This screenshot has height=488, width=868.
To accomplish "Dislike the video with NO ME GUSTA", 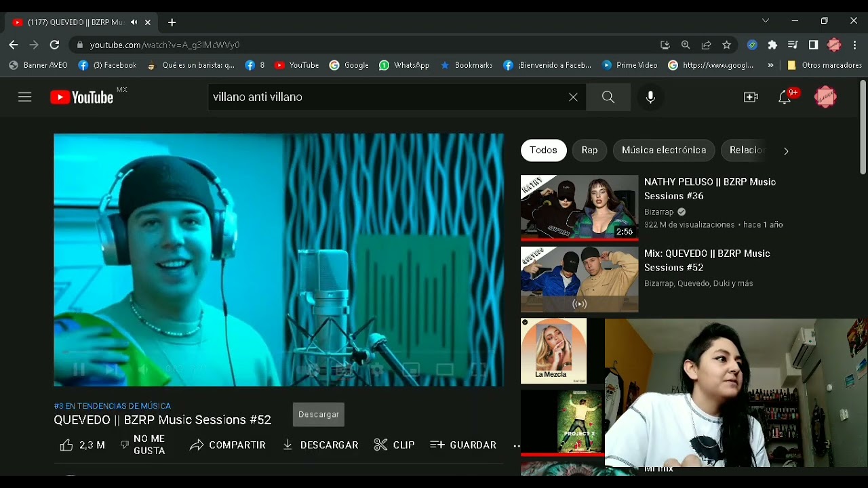I will [143, 445].
